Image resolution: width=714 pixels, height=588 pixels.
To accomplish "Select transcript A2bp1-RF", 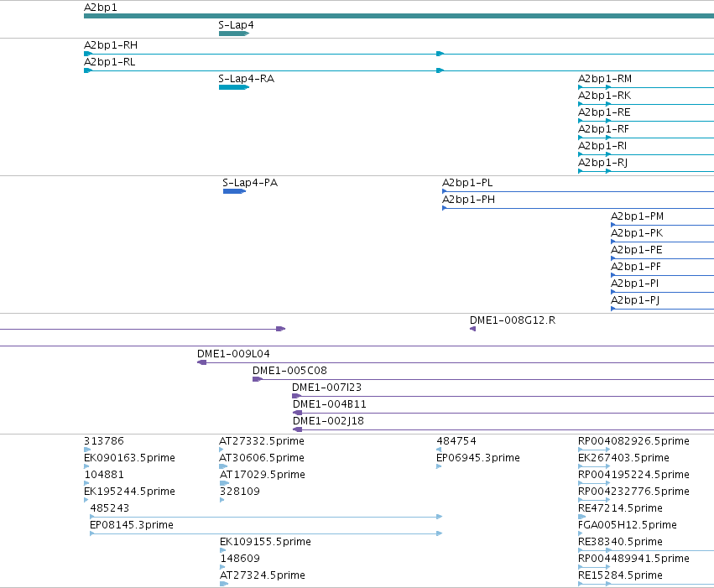I will click(x=603, y=129).
